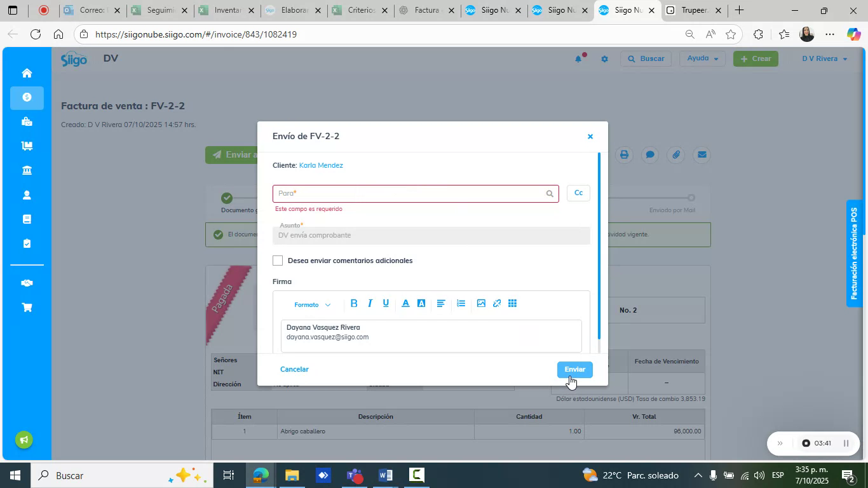The image size is (868, 488).
Task: Check 'Desea enviar comentarios adicionales' box
Action: coord(278,261)
